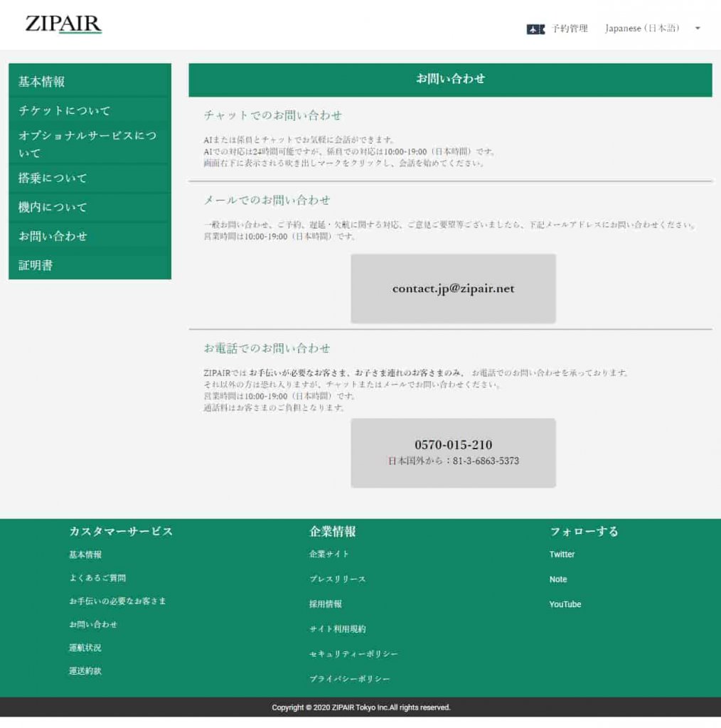This screenshot has height=728, width=721.
Task: Select お問い合わせ in the sidebar
Action: tap(90, 236)
